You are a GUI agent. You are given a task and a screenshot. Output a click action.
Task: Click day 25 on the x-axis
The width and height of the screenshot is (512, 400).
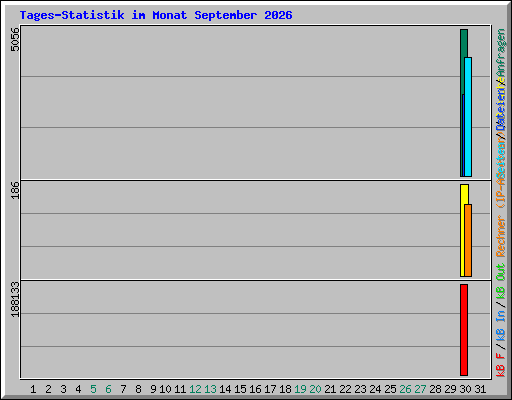tap(390, 389)
